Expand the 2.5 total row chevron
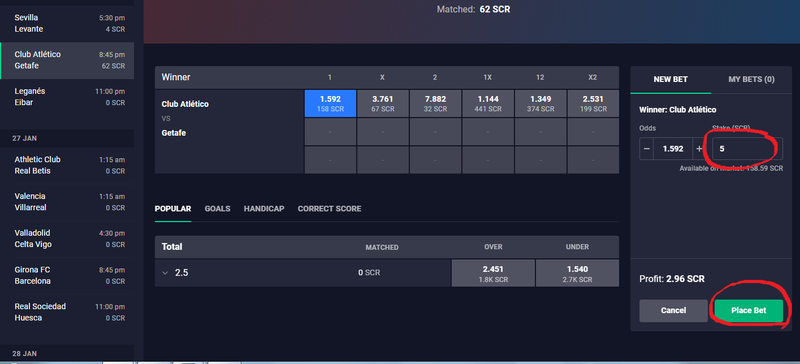This screenshot has width=800, height=364. (165, 273)
